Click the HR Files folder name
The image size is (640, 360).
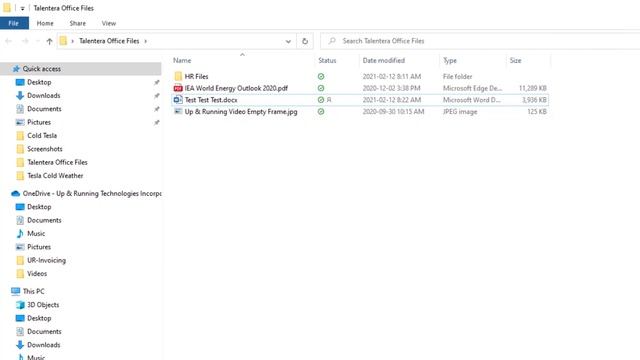[x=196, y=76]
